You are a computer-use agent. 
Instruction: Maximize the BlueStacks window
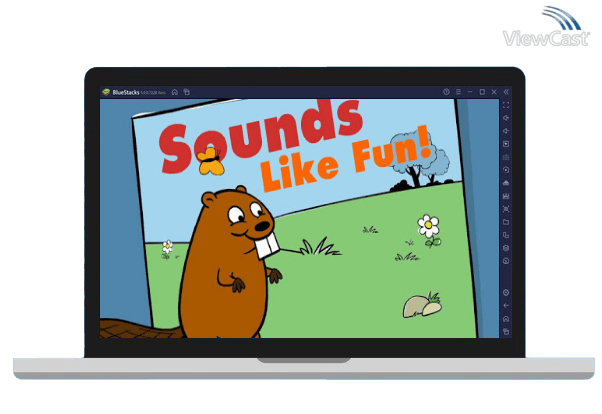pos(482,92)
